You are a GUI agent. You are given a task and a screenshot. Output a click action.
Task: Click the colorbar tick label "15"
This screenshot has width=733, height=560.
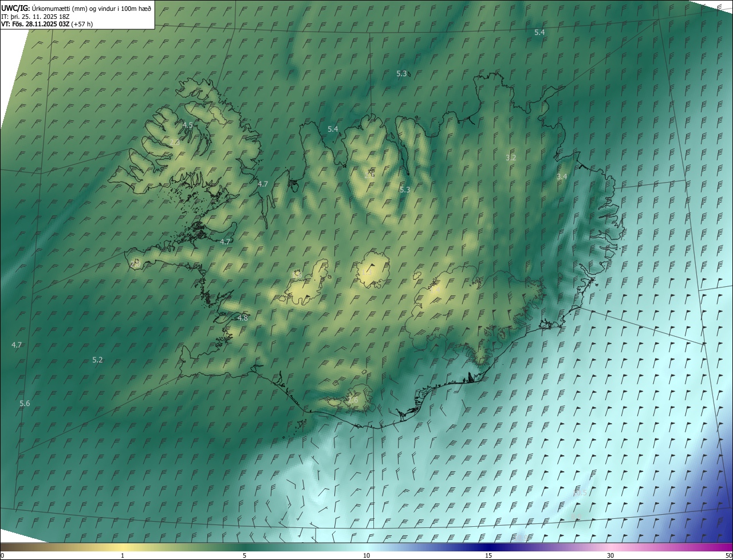488,556
